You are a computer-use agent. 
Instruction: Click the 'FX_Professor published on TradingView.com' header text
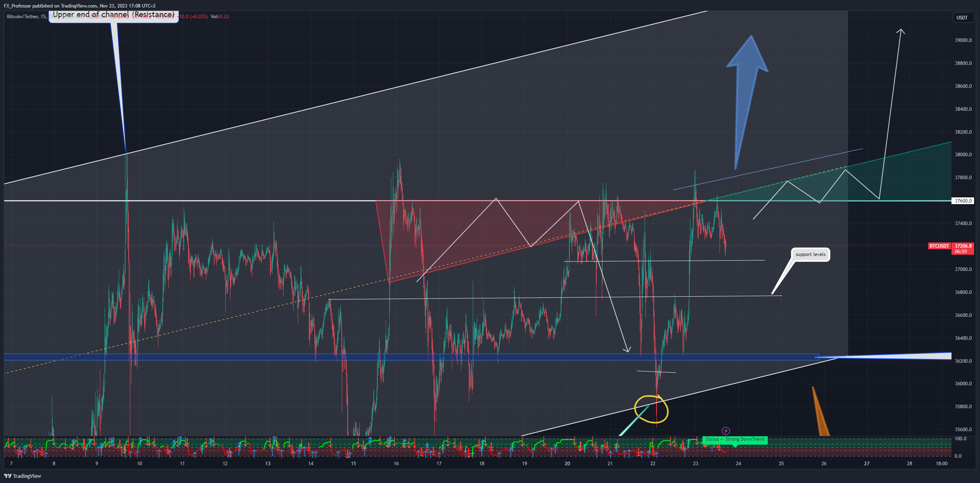tap(50, 6)
